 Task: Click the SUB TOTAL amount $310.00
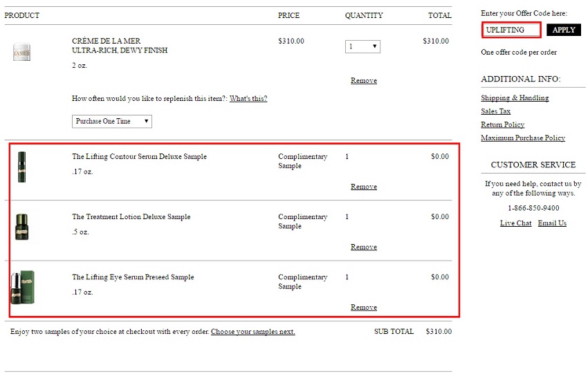point(439,332)
